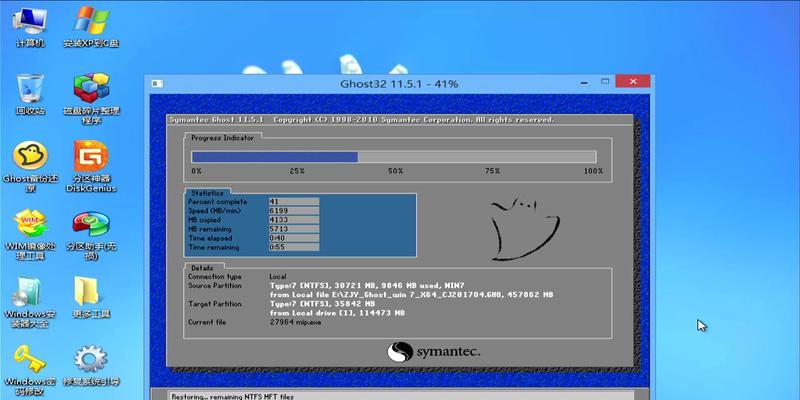Image resolution: width=800 pixels, height=400 pixels.
Task: Click the Local drive [1] 114473 MB line
Action: tap(337, 313)
